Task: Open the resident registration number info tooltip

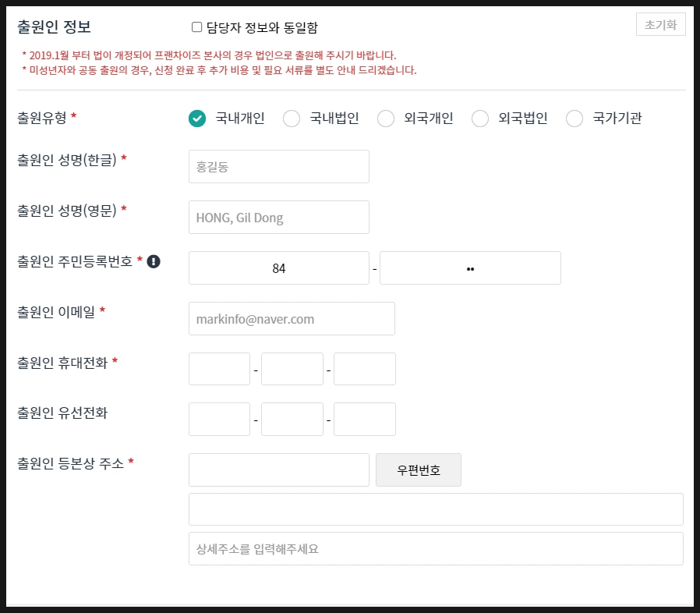Action: 154,263
